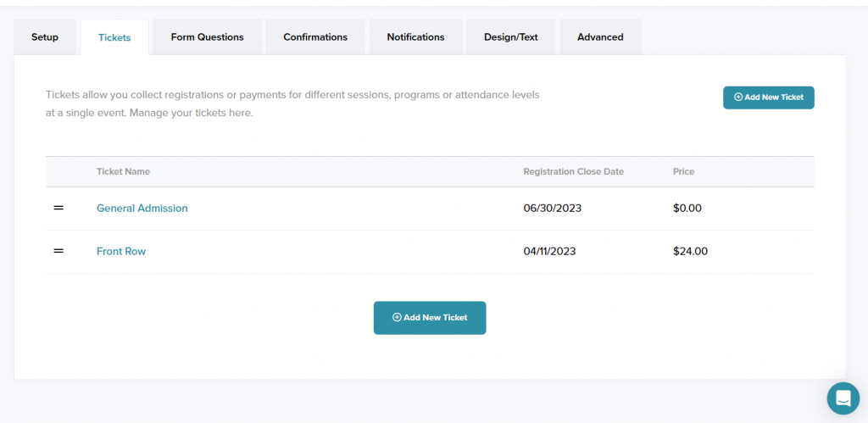Screen dimensions: 868x423
Task: Open the General Admission ticket link
Action: click(x=142, y=209)
